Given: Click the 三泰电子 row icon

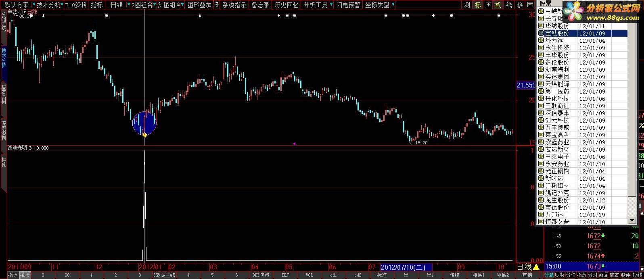Looking at the screenshot, I should pos(541,157).
